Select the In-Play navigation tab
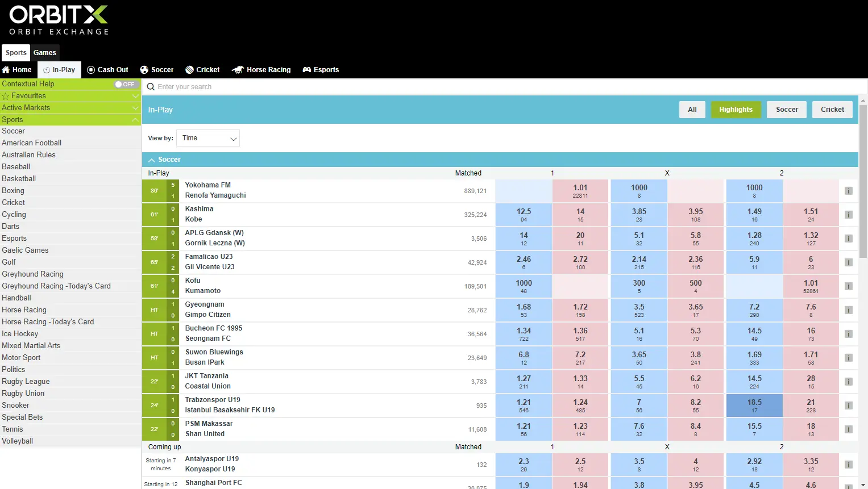 60,70
